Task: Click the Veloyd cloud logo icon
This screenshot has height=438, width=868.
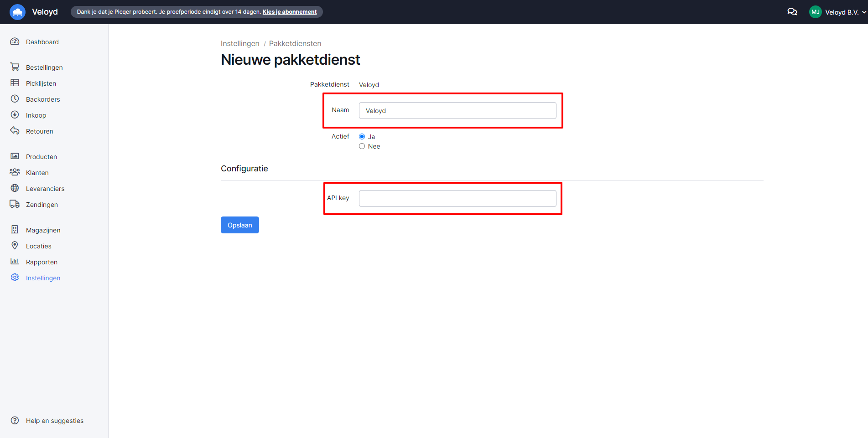Action: pos(17,12)
